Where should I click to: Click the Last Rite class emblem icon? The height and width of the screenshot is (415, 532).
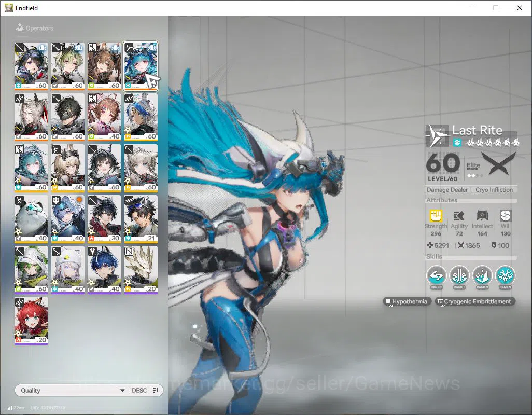[437, 136]
